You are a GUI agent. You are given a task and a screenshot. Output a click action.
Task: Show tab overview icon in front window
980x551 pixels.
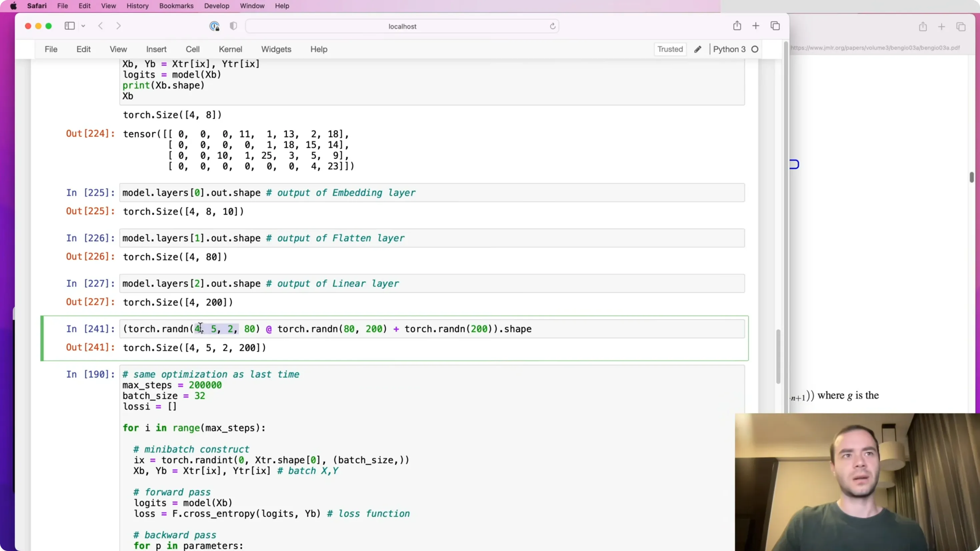click(x=775, y=26)
